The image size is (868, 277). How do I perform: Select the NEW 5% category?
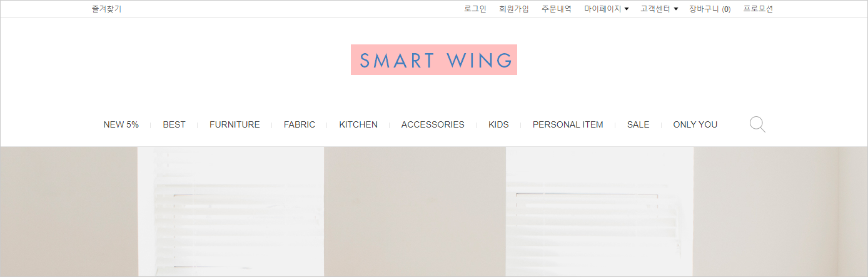121,124
